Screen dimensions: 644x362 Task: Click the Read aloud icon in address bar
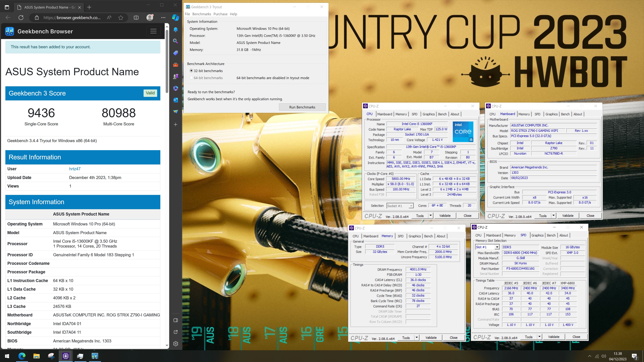click(109, 17)
